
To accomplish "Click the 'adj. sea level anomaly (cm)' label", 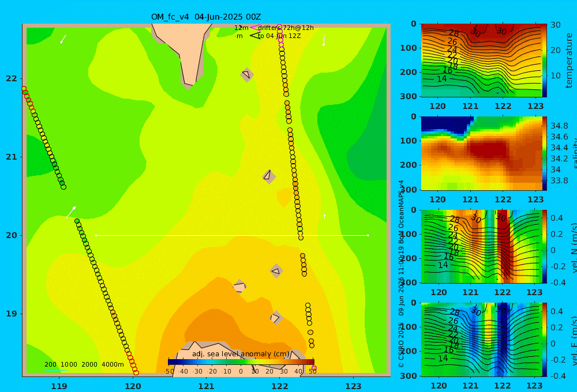I will [x=241, y=354].
